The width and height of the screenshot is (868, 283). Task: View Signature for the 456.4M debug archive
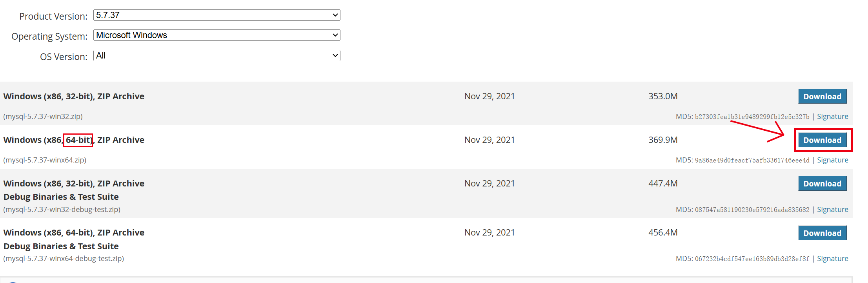coord(832,259)
